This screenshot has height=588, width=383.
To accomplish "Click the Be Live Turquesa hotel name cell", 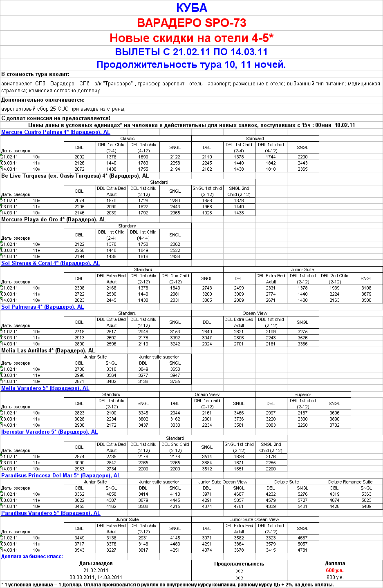I will pos(75,176).
